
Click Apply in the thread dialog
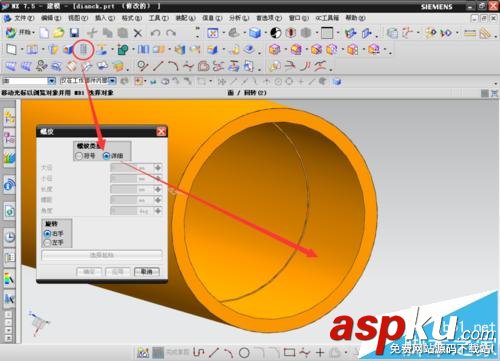pos(118,272)
